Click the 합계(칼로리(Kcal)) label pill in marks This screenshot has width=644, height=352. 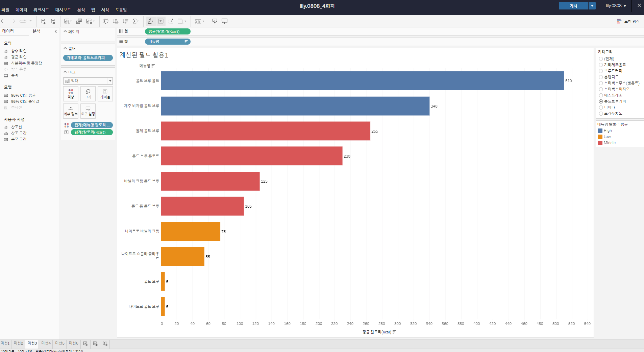point(92,132)
